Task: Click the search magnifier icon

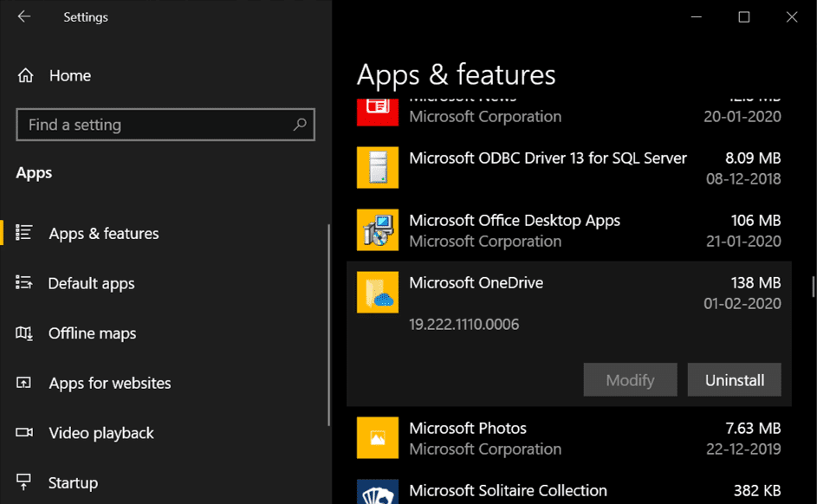Action: click(x=300, y=125)
